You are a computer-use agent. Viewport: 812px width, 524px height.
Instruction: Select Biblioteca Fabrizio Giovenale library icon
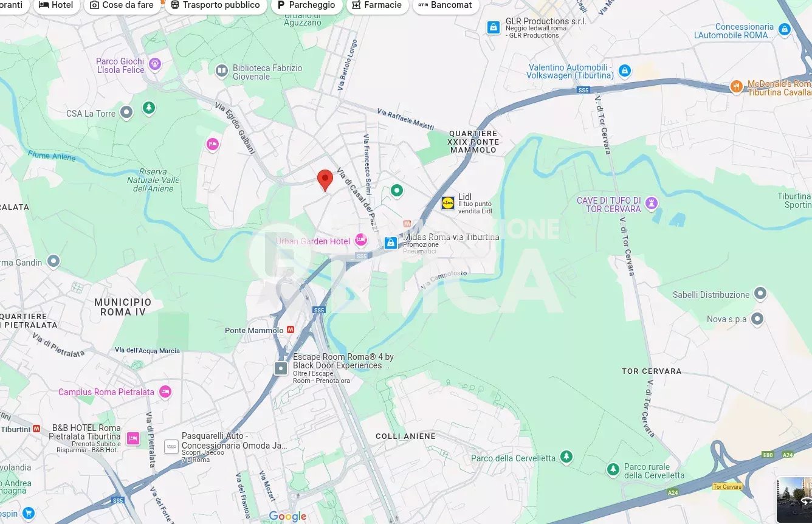pyautogui.click(x=222, y=71)
